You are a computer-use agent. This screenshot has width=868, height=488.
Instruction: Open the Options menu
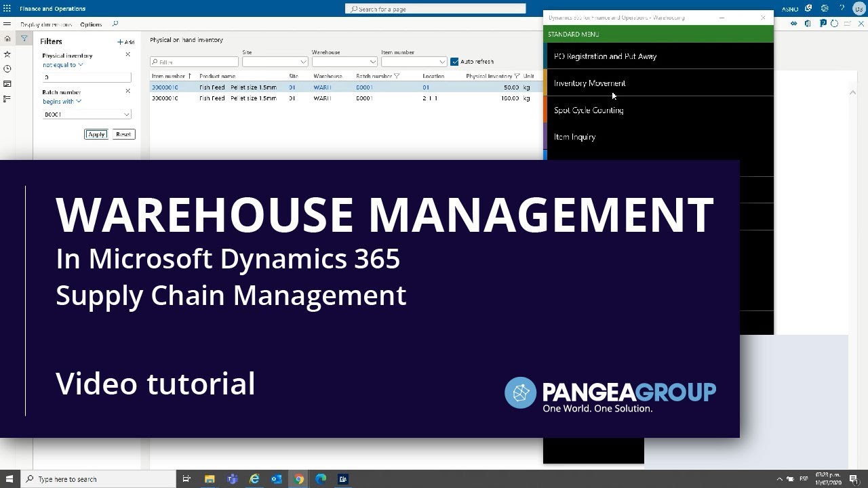(x=91, y=24)
